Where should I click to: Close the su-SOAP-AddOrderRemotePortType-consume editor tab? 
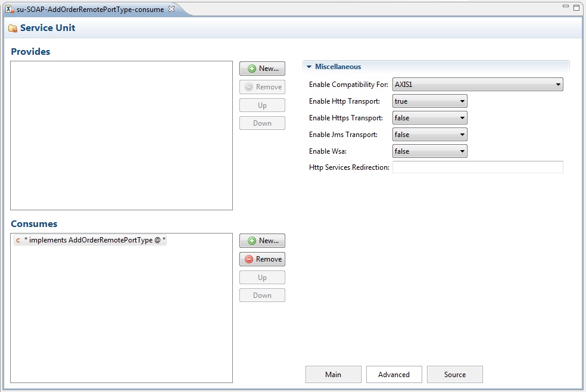click(x=172, y=9)
